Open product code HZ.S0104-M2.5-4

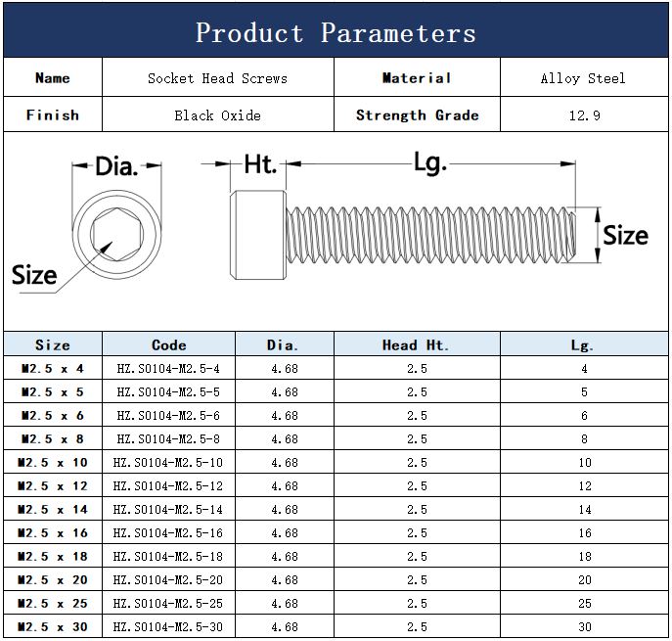click(x=168, y=369)
